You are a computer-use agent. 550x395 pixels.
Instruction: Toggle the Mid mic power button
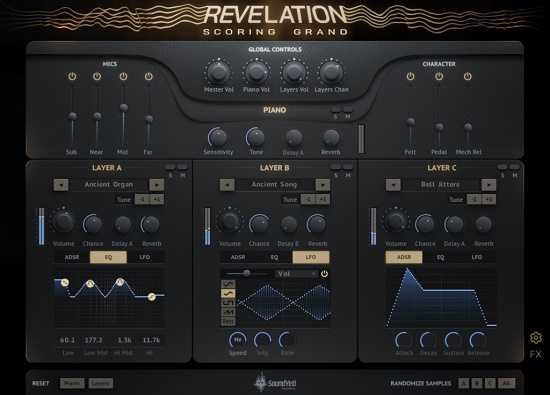click(123, 76)
